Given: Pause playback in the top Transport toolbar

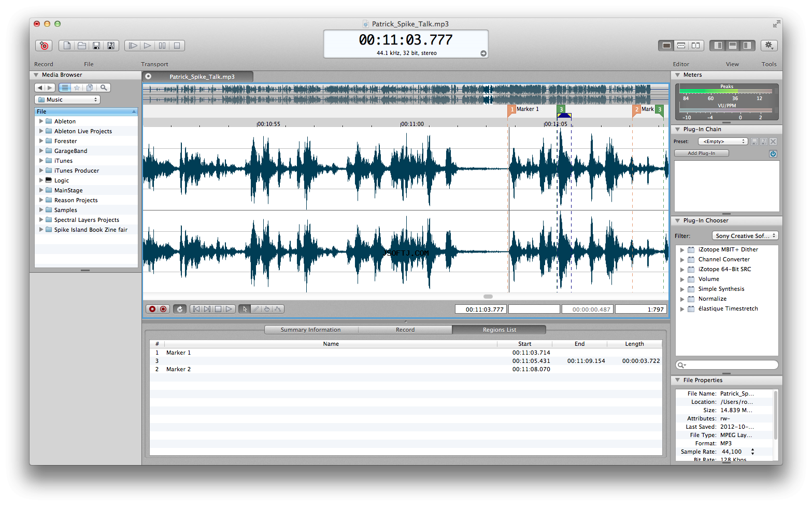Looking at the screenshot, I should pos(162,46).
